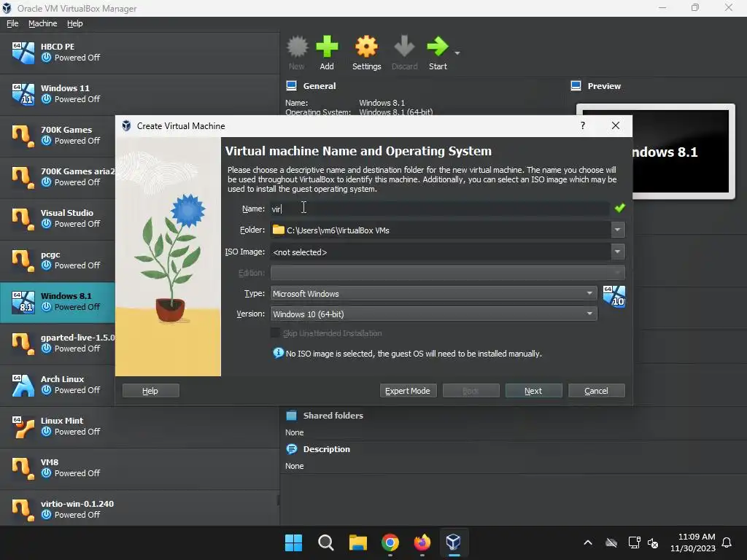Click the dialog question mark help icon
The height and width of the screenshot is (560, 747).
tap(583, 125)
